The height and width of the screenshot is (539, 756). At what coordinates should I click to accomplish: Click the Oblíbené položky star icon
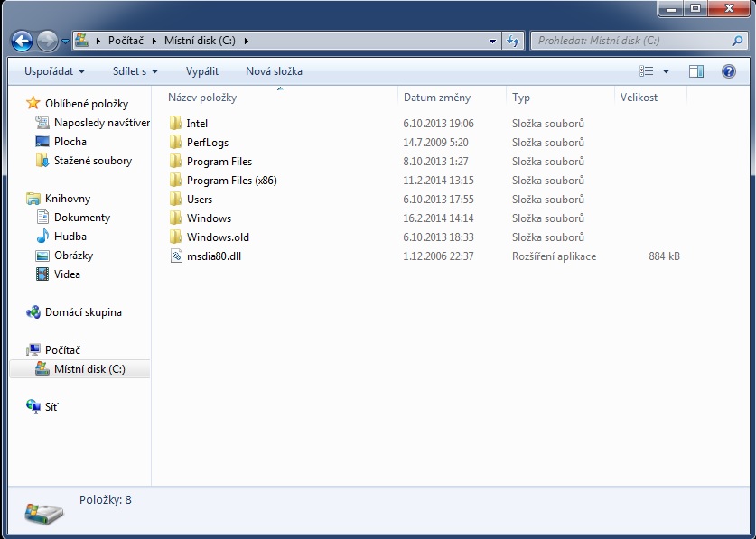point(33,103)
